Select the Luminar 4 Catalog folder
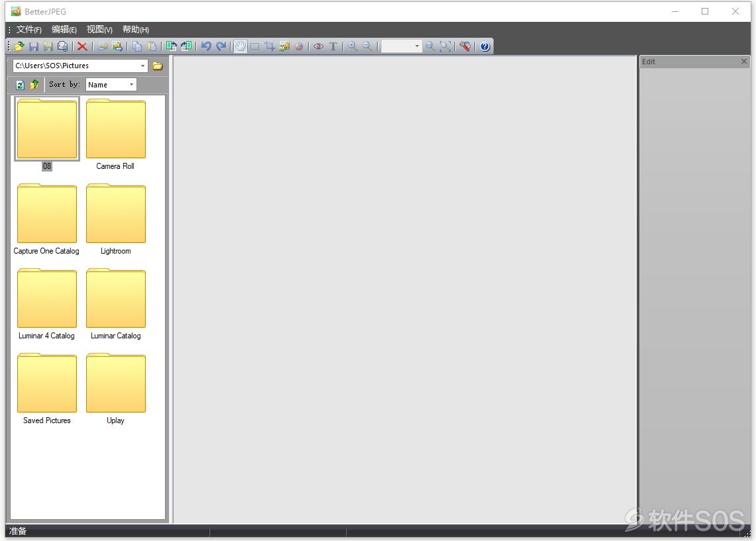This screenshot has width=756, height=541. [x=47, y=304]
